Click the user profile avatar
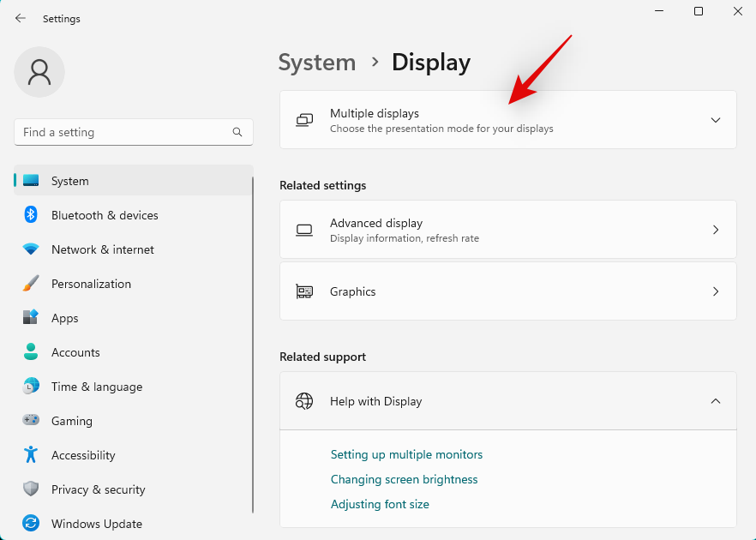This screenshot has width=756, height=540. coord(39,72)
